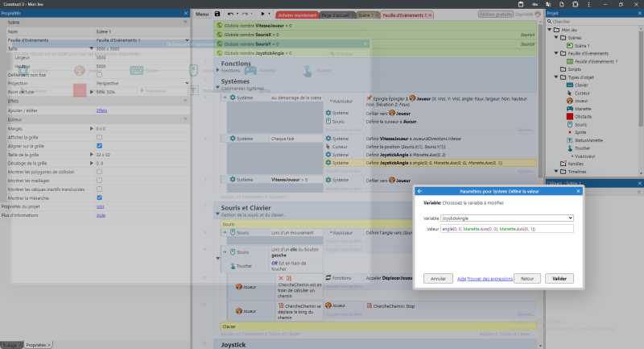This screenshot has height=349, width=644.
Task: Open Trouver des expressions link
Action: 489,279
